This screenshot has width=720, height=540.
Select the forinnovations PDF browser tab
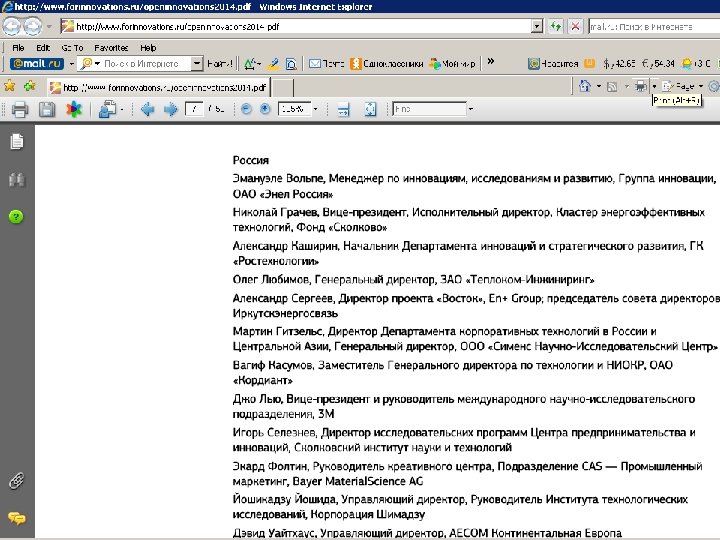coord(158,87)
